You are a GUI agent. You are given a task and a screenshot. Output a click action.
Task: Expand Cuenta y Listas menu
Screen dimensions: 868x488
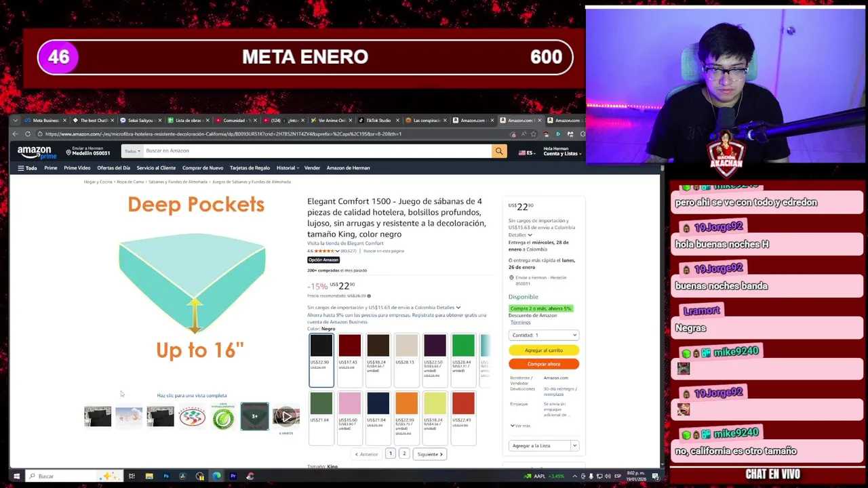click(x=561, y=151)
